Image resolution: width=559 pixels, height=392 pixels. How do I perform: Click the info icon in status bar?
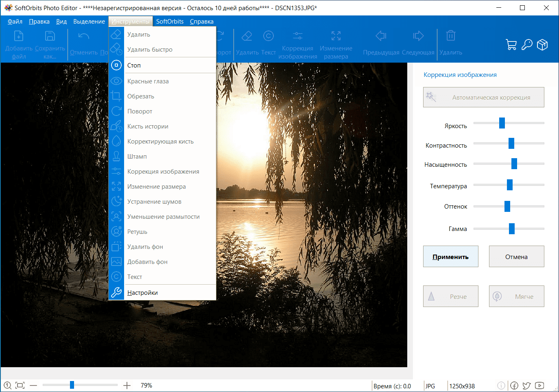(x=501, y=385)
